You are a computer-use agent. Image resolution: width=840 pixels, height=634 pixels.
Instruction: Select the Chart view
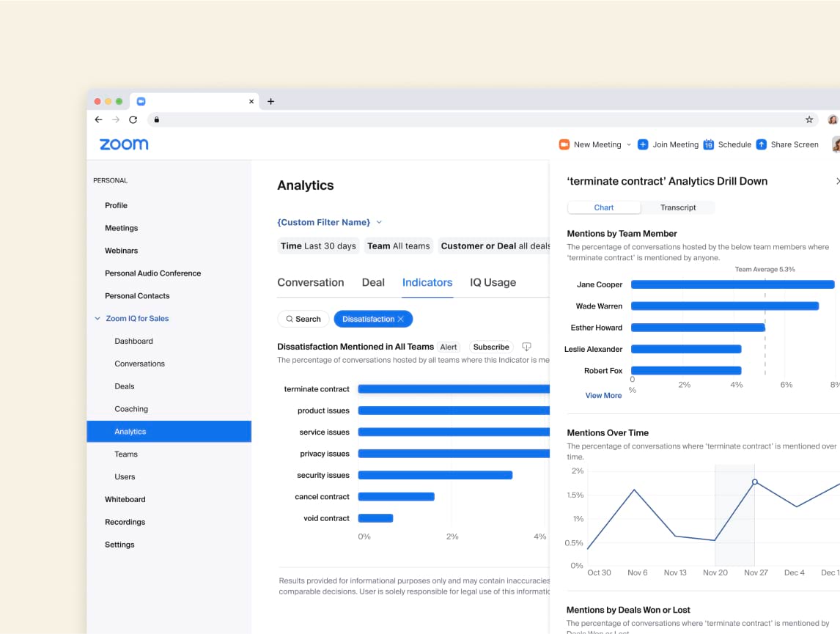(x=603, y=207)
